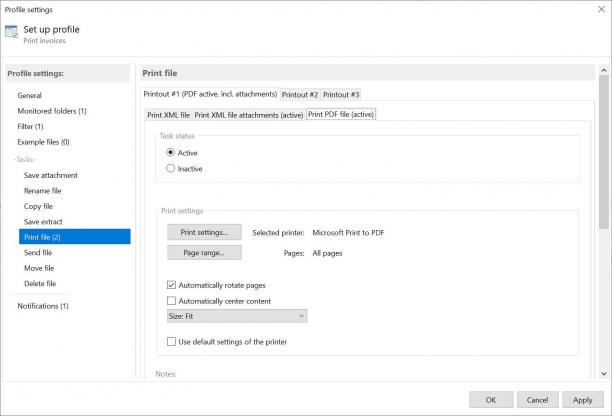Check Use default settings of the printer
Image resolution: width=612 pixels, height=416 pixels.
[x=171, y=341]
